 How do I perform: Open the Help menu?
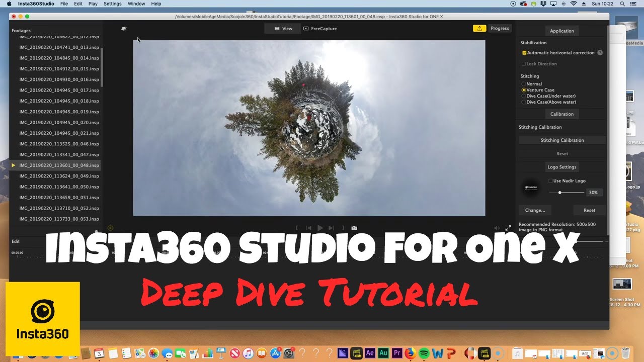point(156,4)
